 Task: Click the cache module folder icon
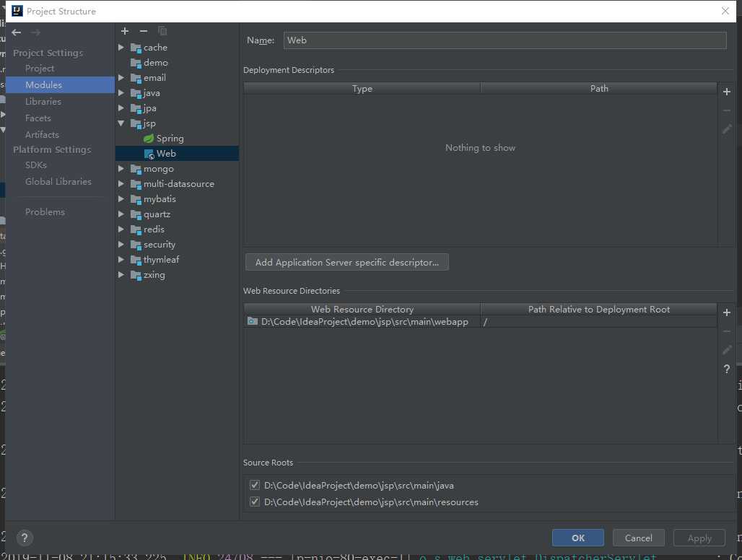click(136, 48)
